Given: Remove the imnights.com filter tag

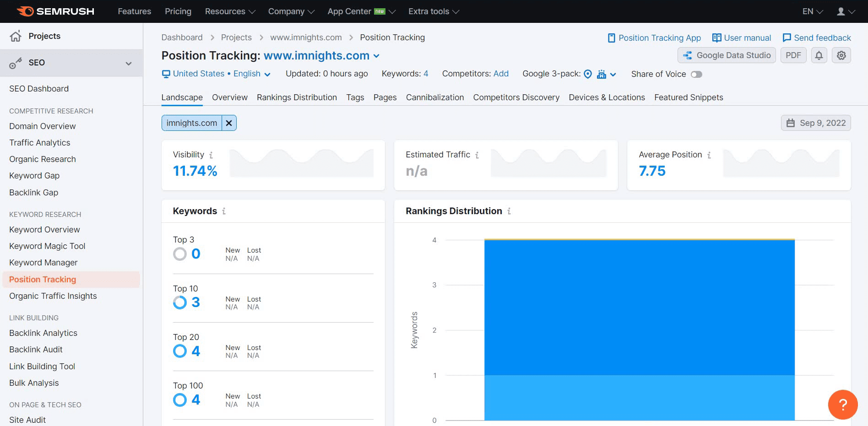Looking at the screenshot, I should pyautogui.click(x=229, y=123).
